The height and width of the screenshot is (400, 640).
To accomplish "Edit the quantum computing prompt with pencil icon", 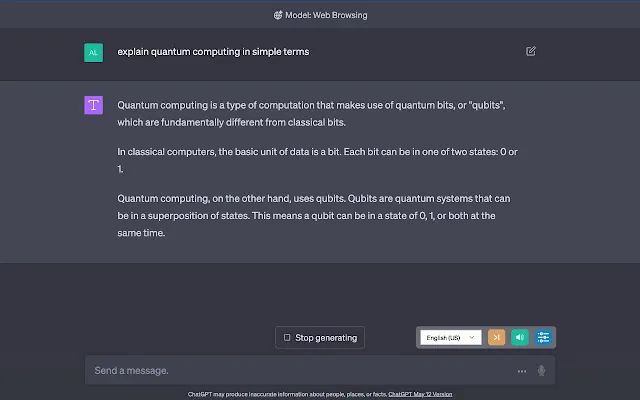I will coord(531,51).
